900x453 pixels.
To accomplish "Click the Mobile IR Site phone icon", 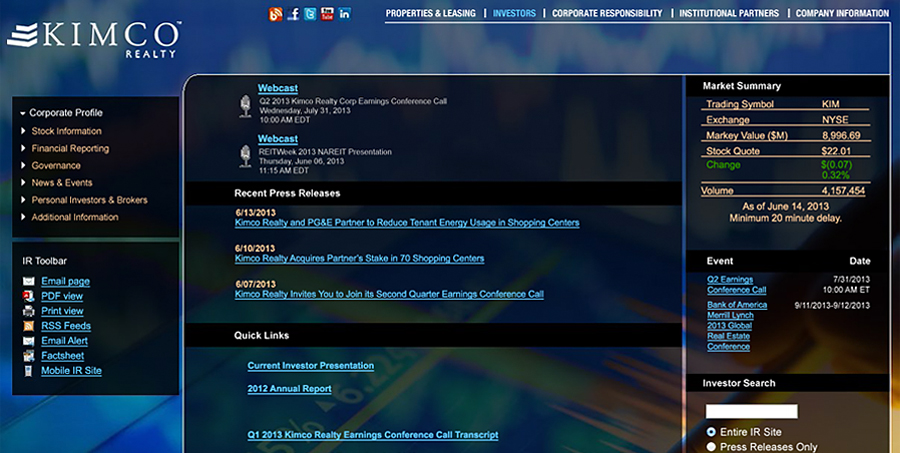I will 28,371.
